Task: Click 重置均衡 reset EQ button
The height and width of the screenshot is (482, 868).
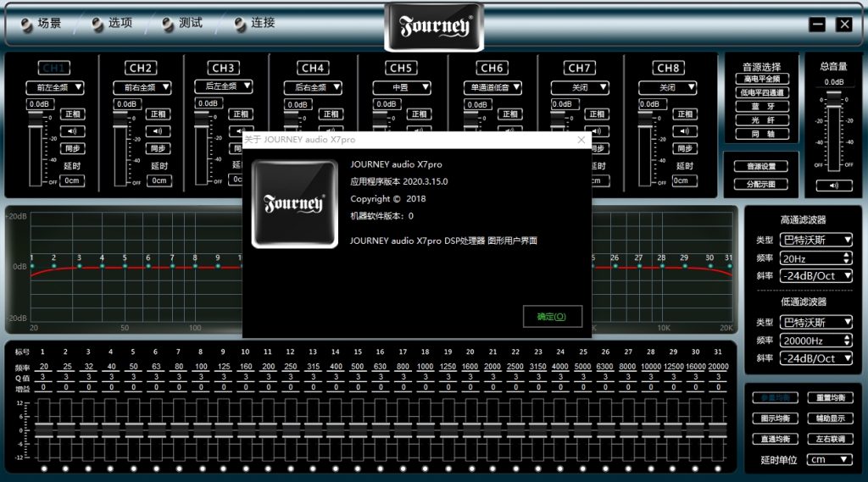Action: coord(831,397)
